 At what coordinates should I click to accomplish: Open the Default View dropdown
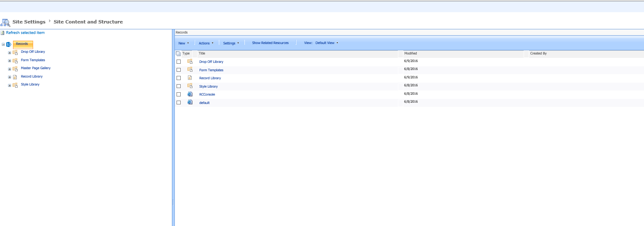click(x=327, y=43)
